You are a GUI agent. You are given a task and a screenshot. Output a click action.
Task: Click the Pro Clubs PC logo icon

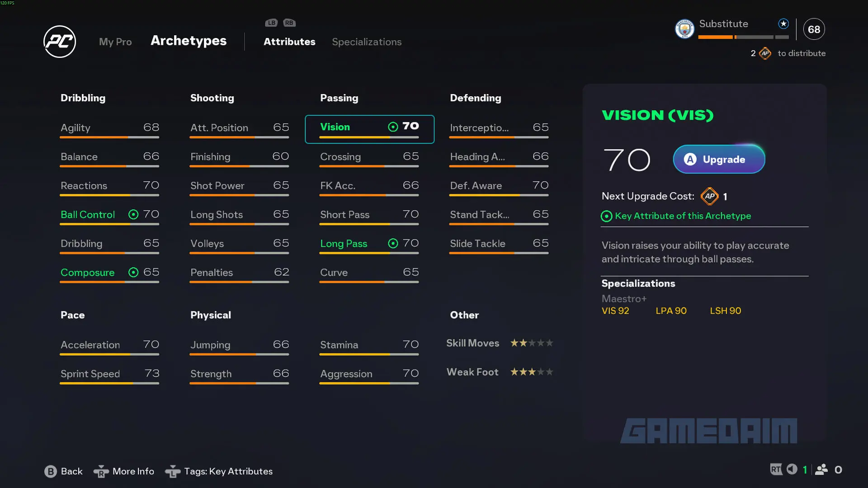pyautogui.click(x=60, y=42)
